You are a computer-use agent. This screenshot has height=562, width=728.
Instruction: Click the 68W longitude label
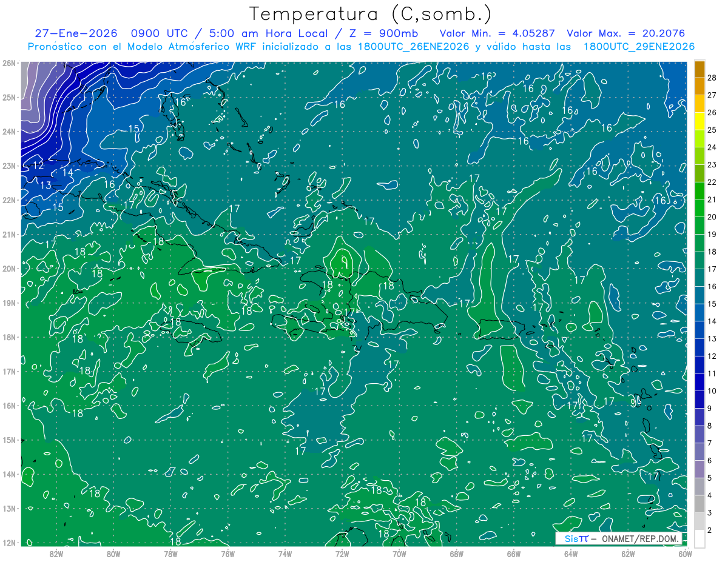(x=456, y=553)
